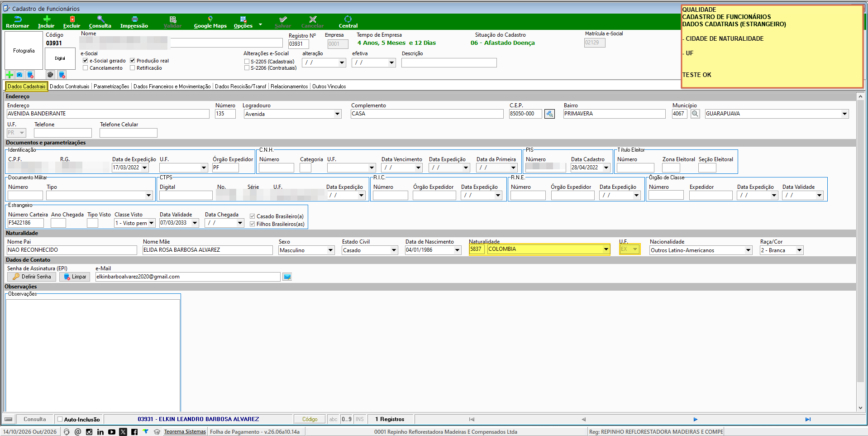Image resolution: width=868 pixels, height=436 pixels.
Task: Open Google Maps from the toolbar
Action: point(210,22)
